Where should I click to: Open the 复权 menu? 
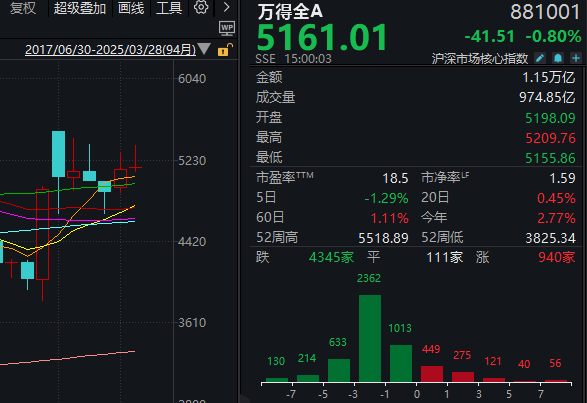[x=23, y=8]
